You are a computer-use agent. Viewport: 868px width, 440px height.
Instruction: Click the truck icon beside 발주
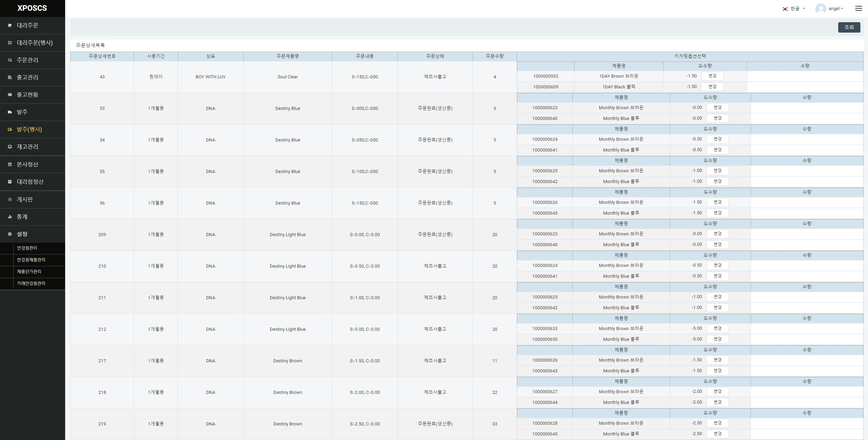coord(10,112)
